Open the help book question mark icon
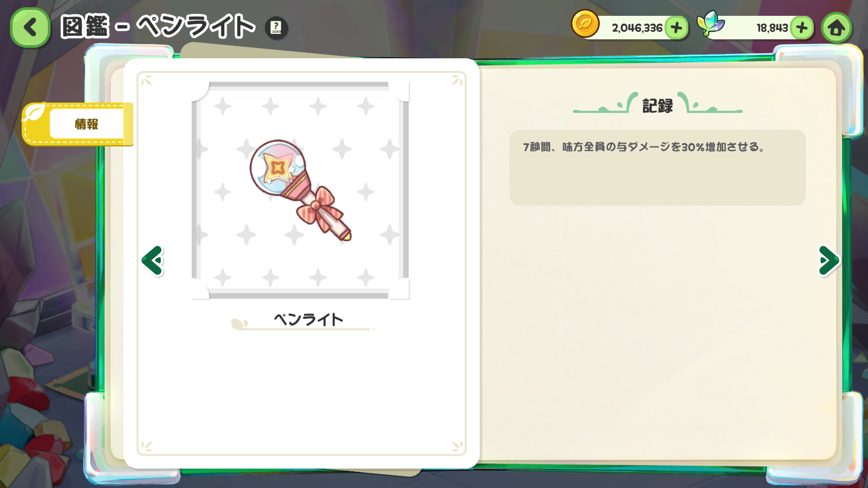Image resolution: width=868 pixels, height=488 pixels. click(x=276, y=28)
